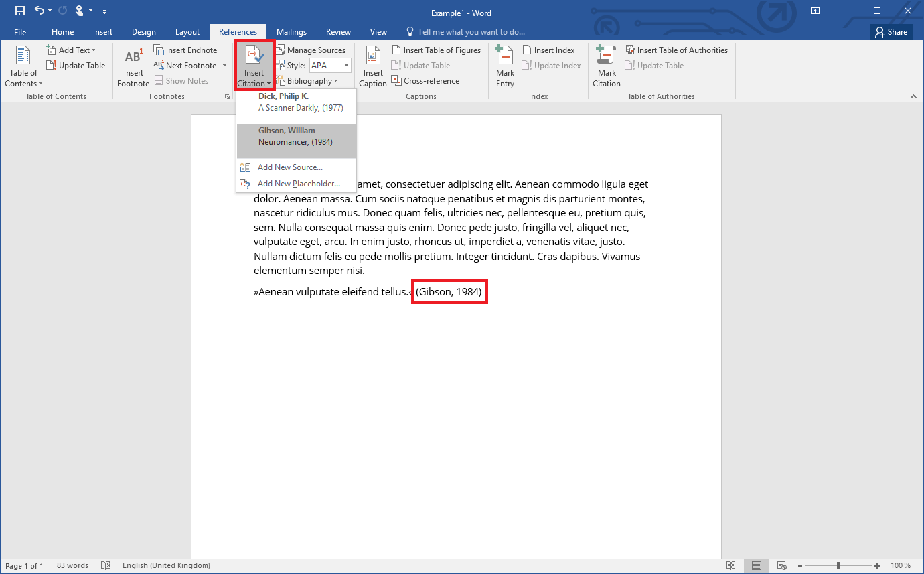Switch to Print Layout view
The image size is (924, 574).
tap(756, 566)
